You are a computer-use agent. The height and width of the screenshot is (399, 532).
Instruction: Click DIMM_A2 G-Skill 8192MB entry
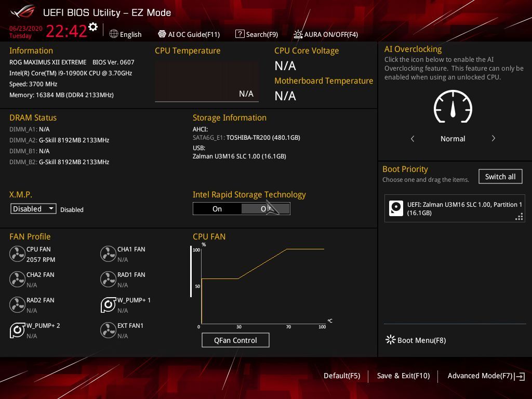pos(59,140)
